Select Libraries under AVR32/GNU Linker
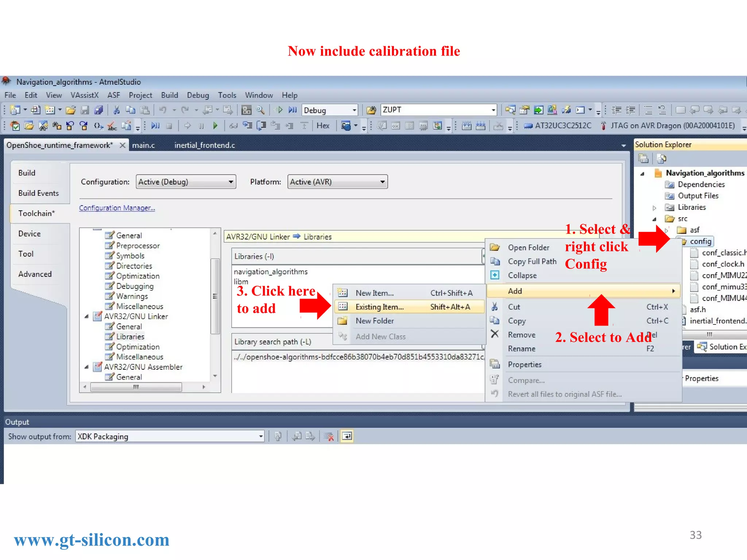The height and width of the screenshot is (560, 747). coord(130,337)
